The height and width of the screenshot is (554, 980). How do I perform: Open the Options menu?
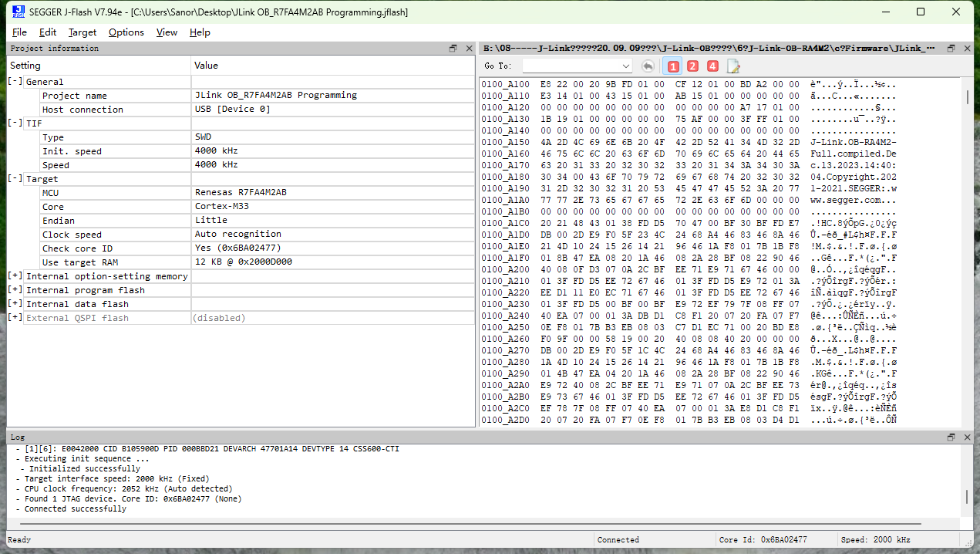click(x=126, y=32)
